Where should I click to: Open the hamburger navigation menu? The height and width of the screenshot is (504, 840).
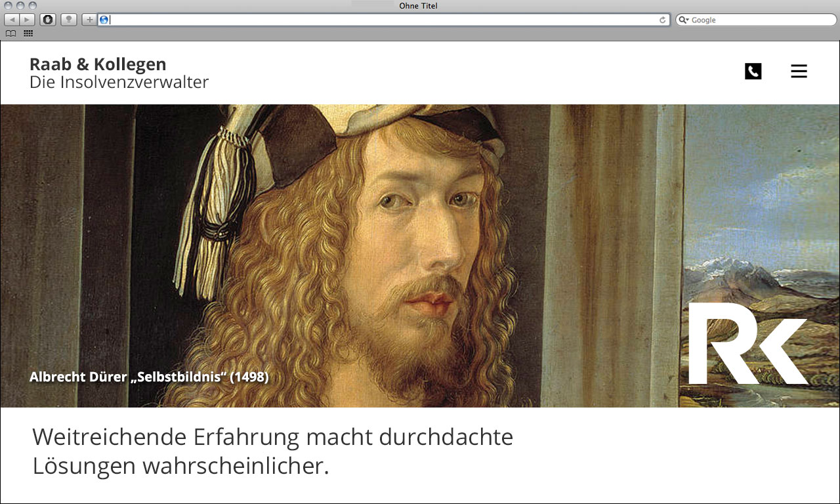[799, 72]
